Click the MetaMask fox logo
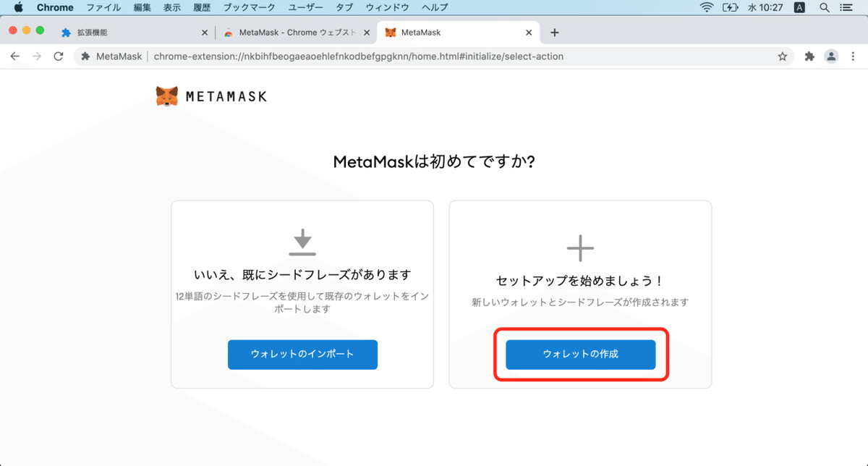 167,96
